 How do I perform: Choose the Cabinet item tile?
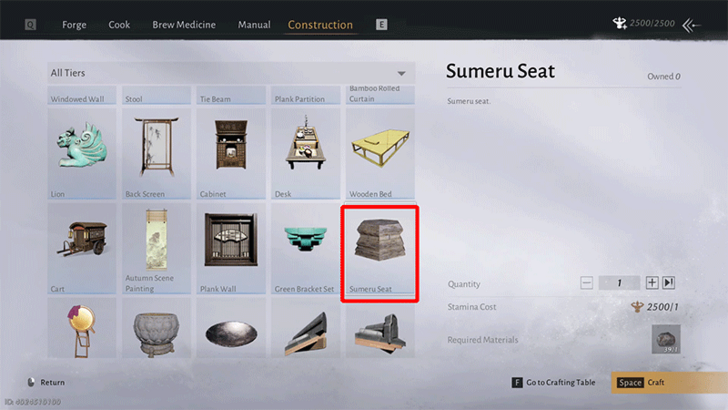click(x=231, y=154)
